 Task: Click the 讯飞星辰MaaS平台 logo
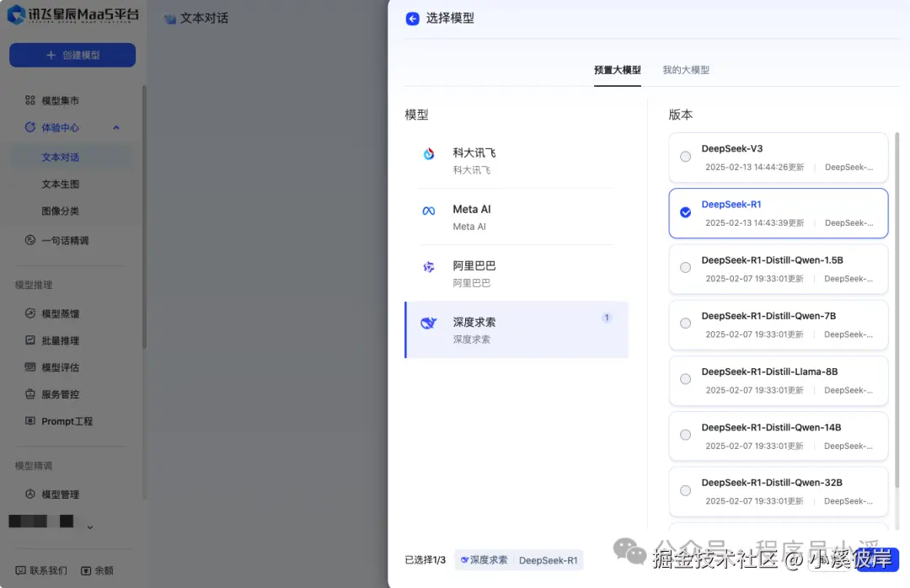[x=72, y=14]
